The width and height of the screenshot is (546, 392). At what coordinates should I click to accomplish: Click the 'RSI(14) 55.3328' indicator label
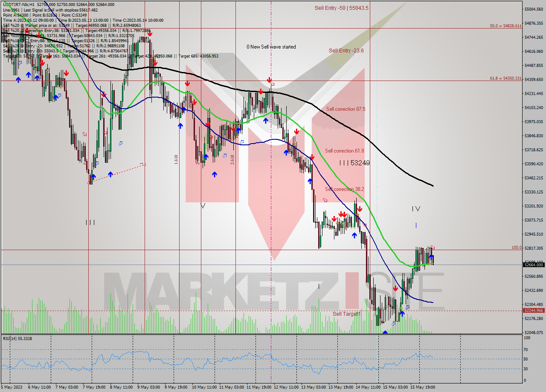[x=17, y=338]
